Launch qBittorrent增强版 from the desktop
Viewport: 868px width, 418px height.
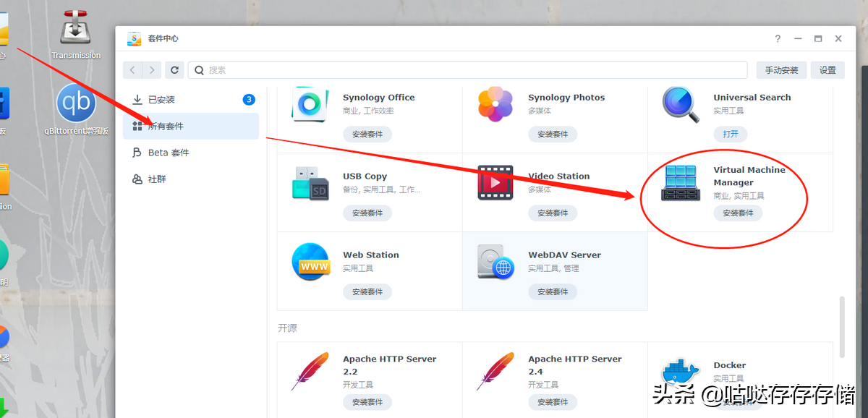75,101
